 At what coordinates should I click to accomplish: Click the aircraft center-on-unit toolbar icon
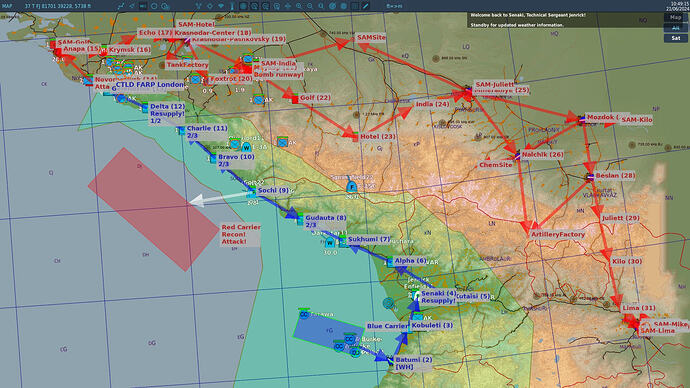[x=288, y=6]
